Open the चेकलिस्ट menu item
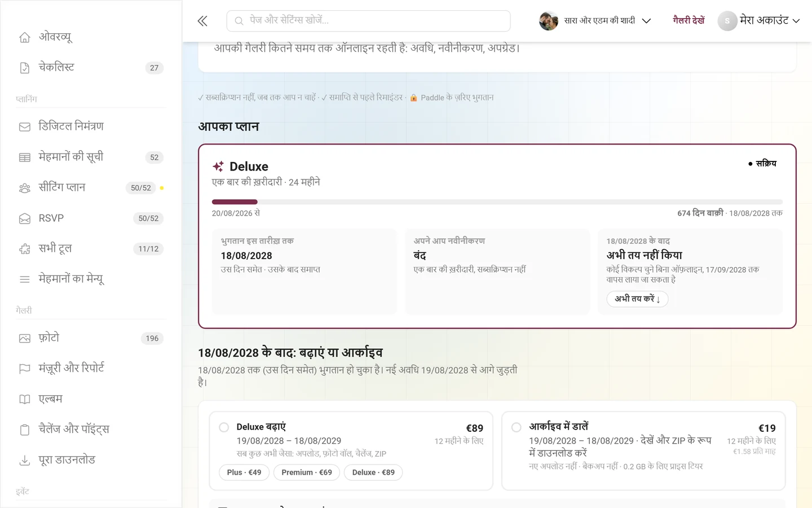This screenshot has height=508, width=812. 91,68
